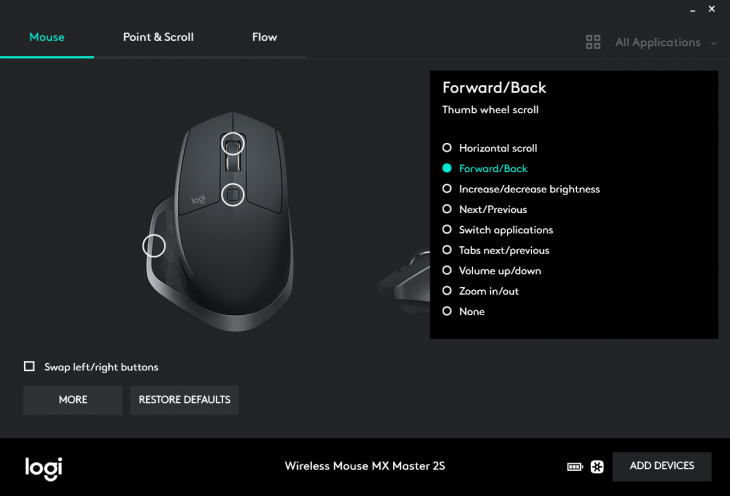Click RESTORE DEFAULTS button
This screenshot has width=730, height=496.
point(184,400)
